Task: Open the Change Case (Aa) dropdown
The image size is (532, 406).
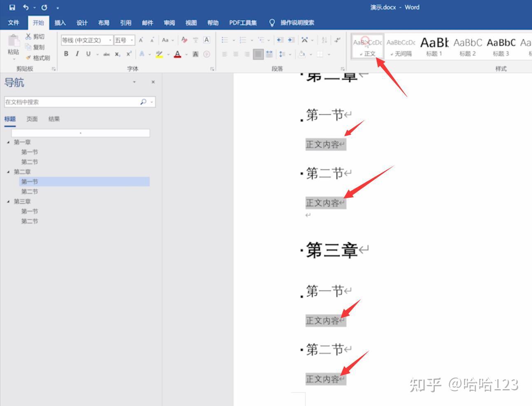Action: click(168, 40)
